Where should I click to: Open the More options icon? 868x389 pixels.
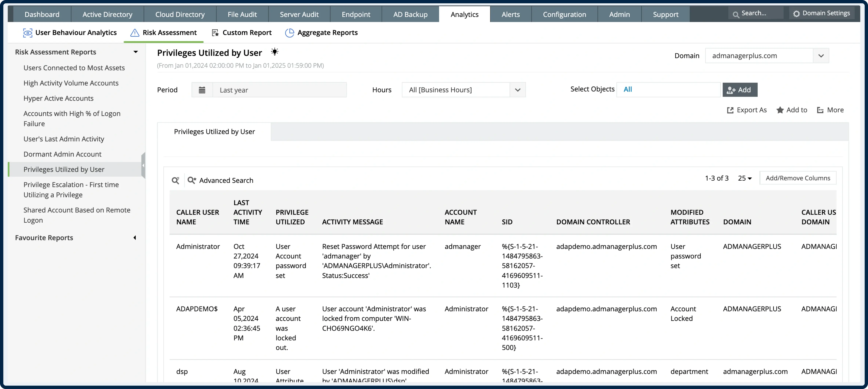pyautogui.click(x=820, y=110)
